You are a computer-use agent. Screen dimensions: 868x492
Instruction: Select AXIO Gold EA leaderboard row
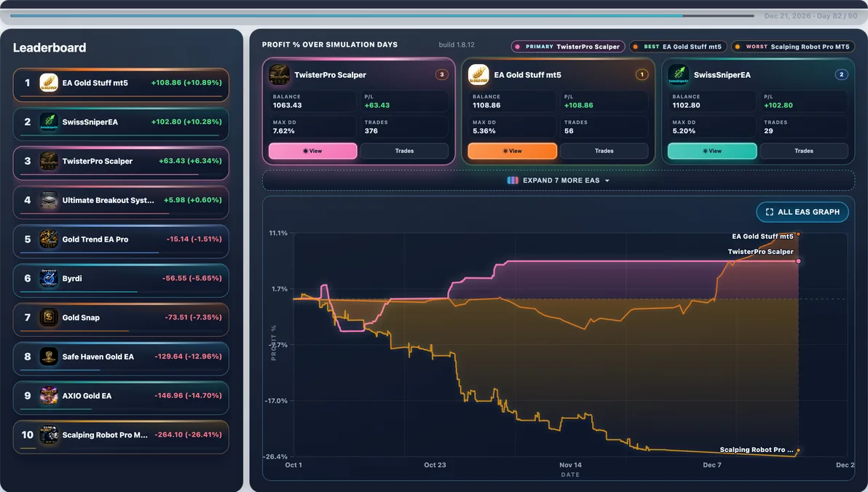[121, 397]
